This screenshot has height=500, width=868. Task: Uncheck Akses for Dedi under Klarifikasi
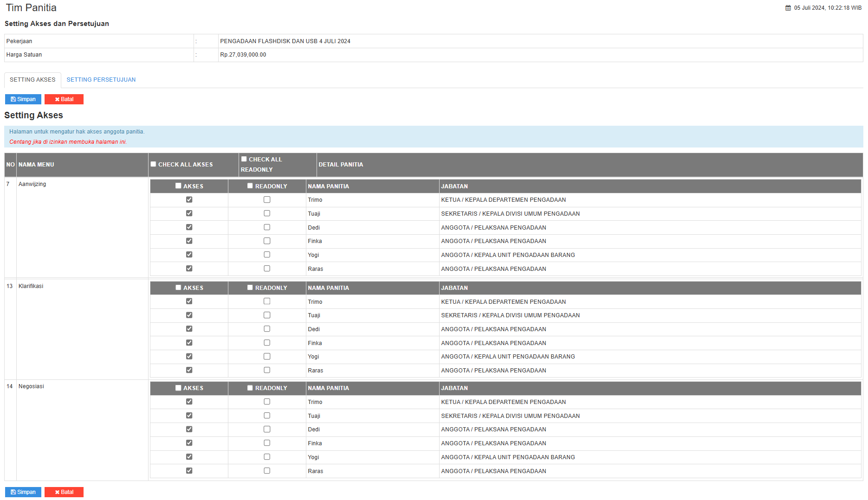[189, 329]
